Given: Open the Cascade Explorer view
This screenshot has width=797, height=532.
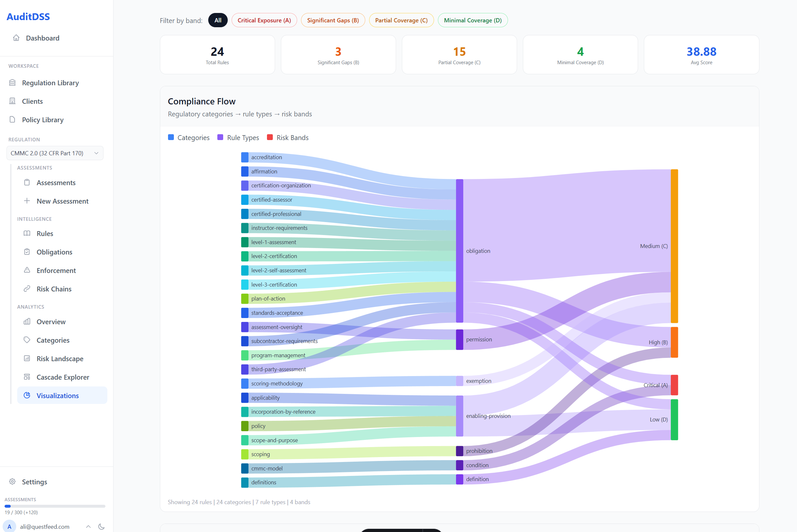Looking at the screenshot, I should [x=63, y=377].
